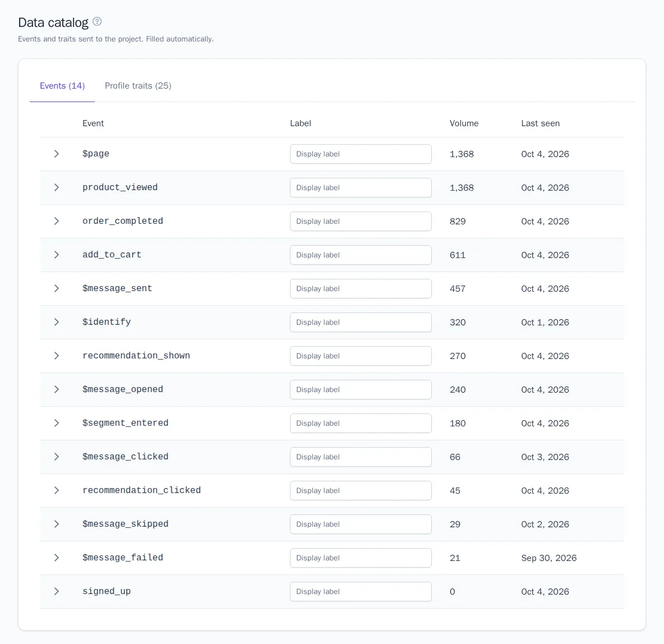Focus the Display label field for $message_skipped

[x=361, y=525]
